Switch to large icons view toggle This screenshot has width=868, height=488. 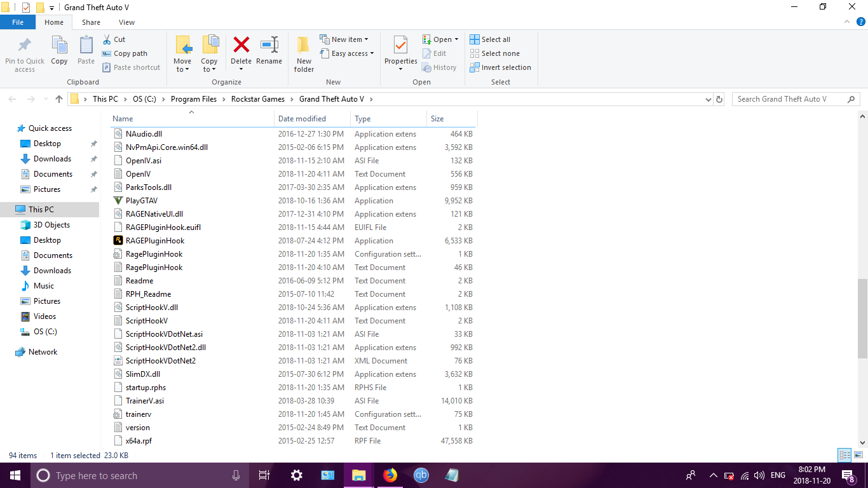coord(857,455)
